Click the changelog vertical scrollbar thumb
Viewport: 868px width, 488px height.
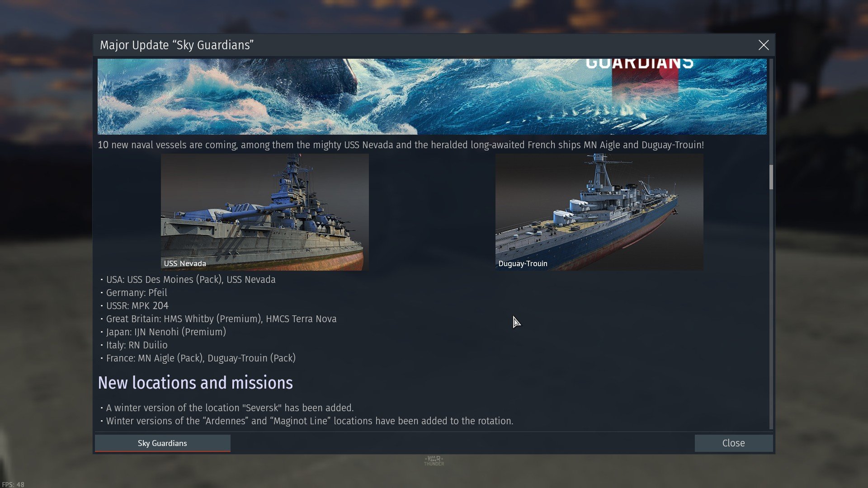click(771, 177)
